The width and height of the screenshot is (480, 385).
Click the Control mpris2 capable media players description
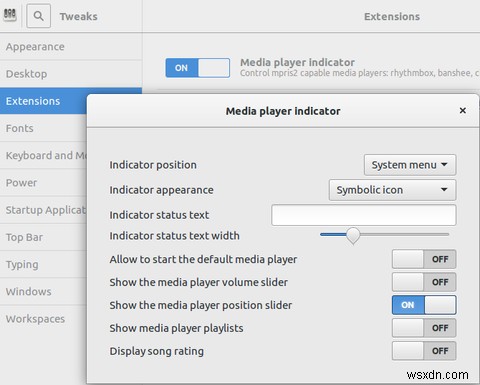[360, 73]
